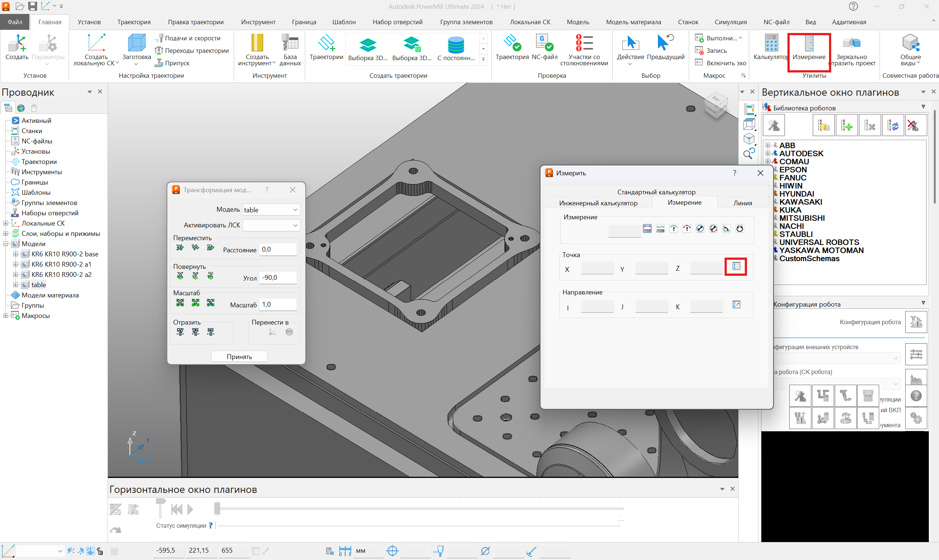
Task: Click Зеркально отразить проект icon
Action: [x=852, y=50]
